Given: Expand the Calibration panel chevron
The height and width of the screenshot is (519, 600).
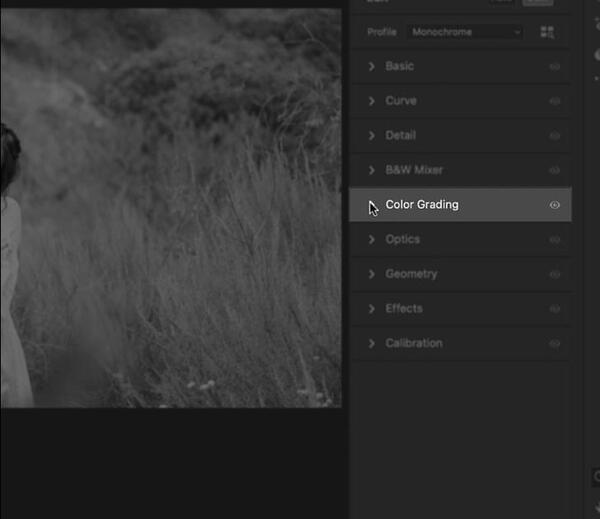Looking at the screenshot, I should pyautogui.click(x=372, y=343).
